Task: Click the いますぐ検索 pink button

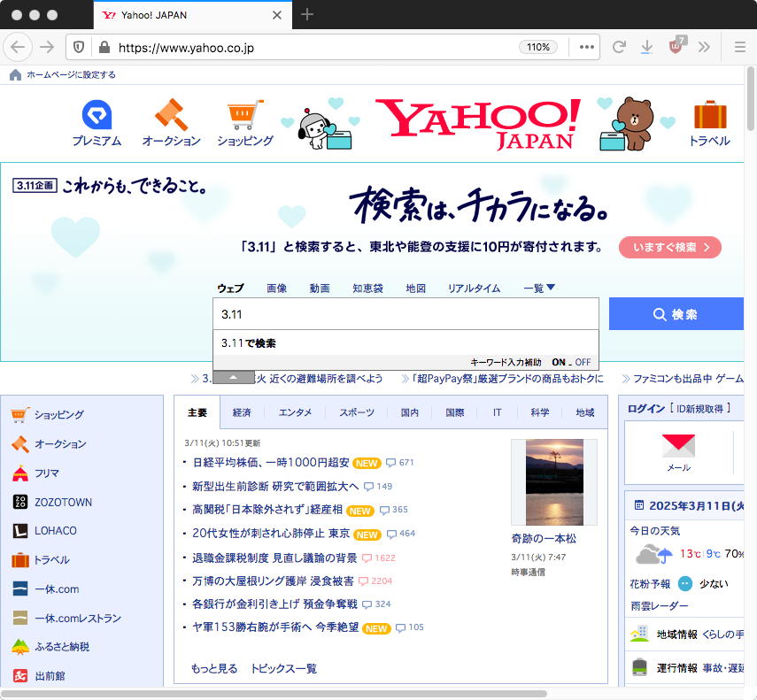Action: (x=670, y=248)
